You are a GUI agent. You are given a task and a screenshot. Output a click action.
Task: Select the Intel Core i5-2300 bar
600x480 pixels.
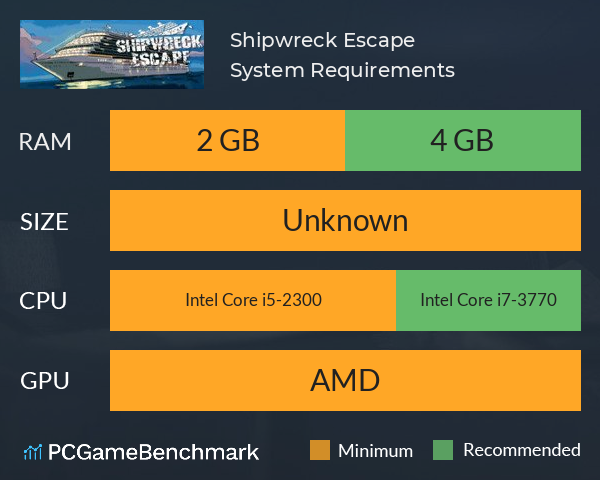click(253, 300)
